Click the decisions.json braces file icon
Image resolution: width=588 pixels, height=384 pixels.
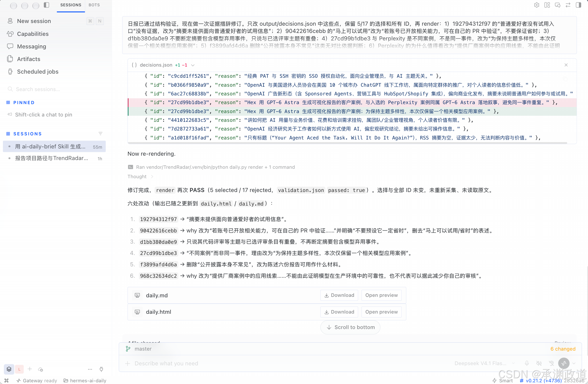click(x=134, y=65)
